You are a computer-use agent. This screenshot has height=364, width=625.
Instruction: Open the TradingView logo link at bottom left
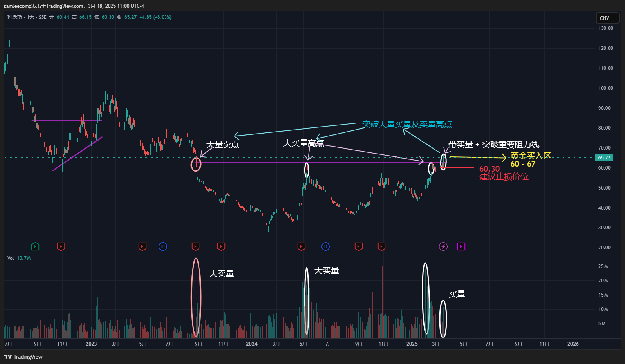click(x=23, y=357)
